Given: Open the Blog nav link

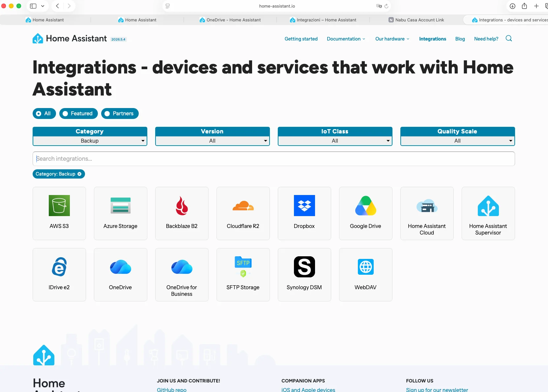Looking at the screenshot, I should pyautogui.click(x=460, y=39).
